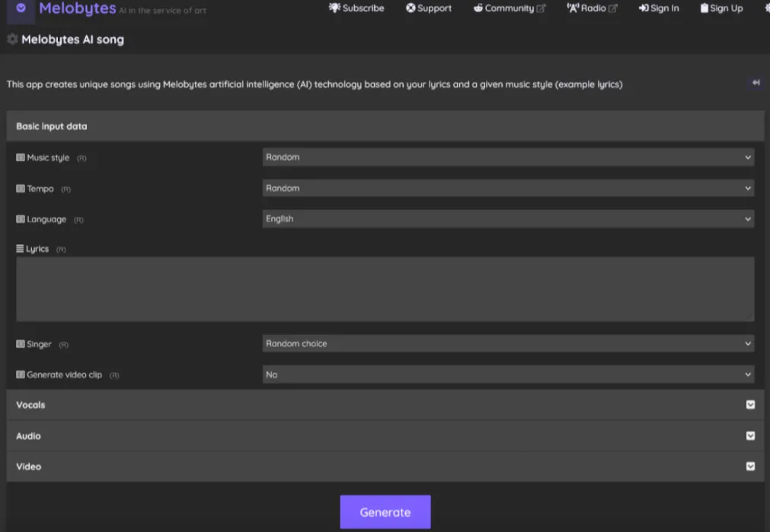The height and width of the screenshot is (532, 770).
Task: Click the (R) marker next to Language
Action: point(78,220)
